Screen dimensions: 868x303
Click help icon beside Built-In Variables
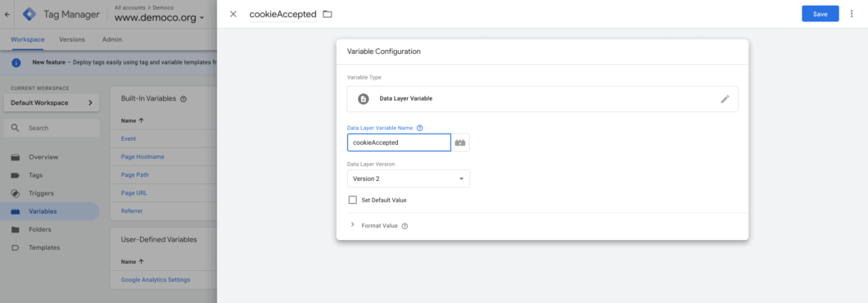(183, 98)
